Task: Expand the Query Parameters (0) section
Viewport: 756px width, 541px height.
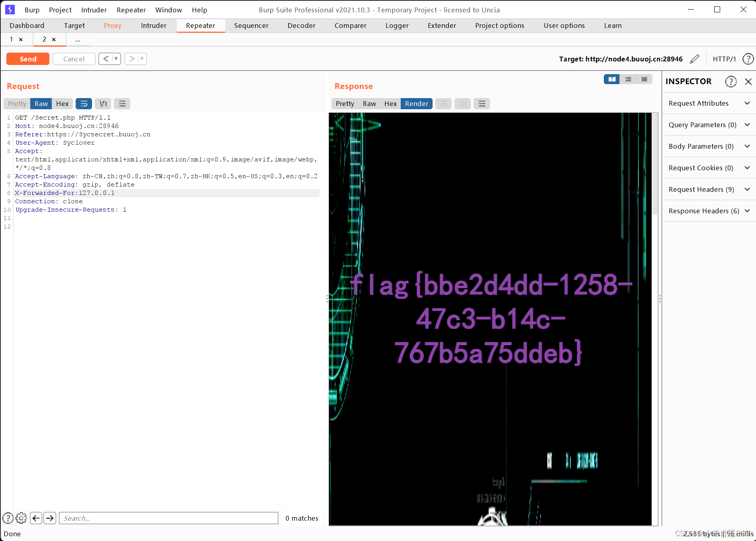Action: click(747, 125)
